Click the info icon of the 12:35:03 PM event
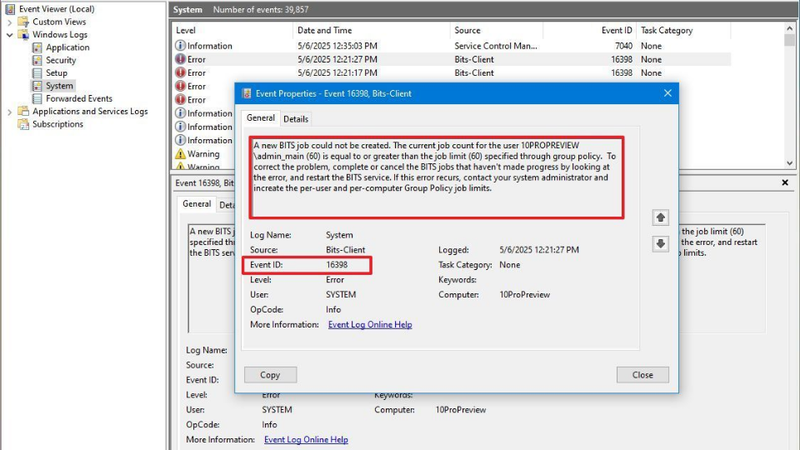The width and height of the screenshot is (800, 450). tap(180, 45)
